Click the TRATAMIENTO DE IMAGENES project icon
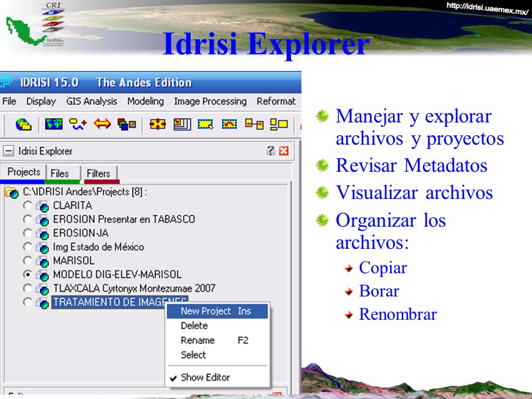Screen dimensions: 532x399 coord(43,303)
